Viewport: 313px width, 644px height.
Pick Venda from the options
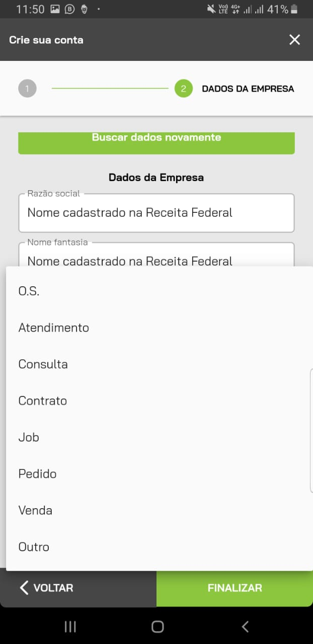pos(35,510)
